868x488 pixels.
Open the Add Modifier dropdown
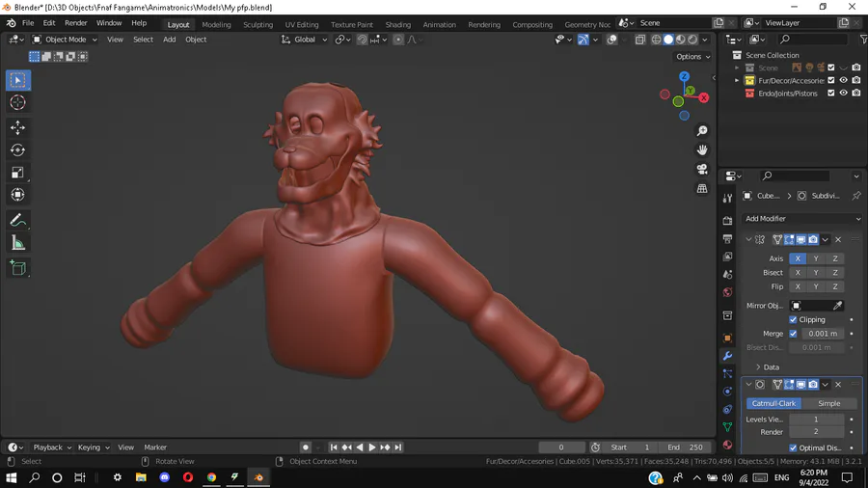pos(801,219)
